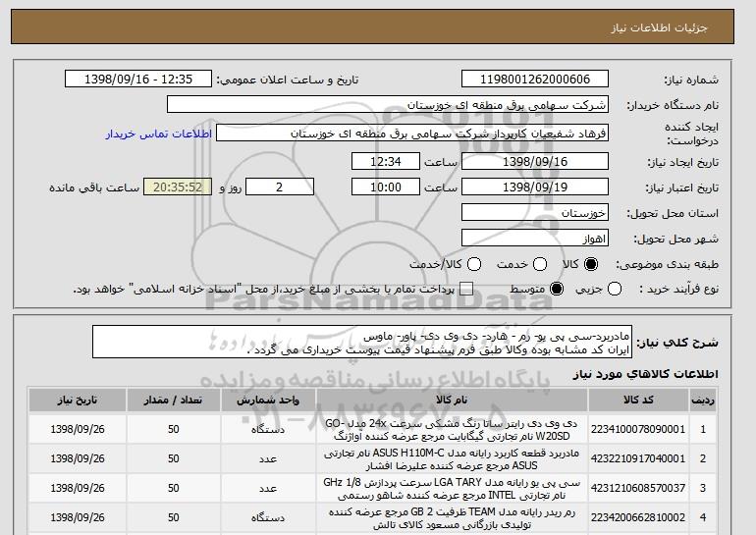Click the general description text box
Image resolution: width=756 pixels, height=535 pixels.
pos(362,343)
